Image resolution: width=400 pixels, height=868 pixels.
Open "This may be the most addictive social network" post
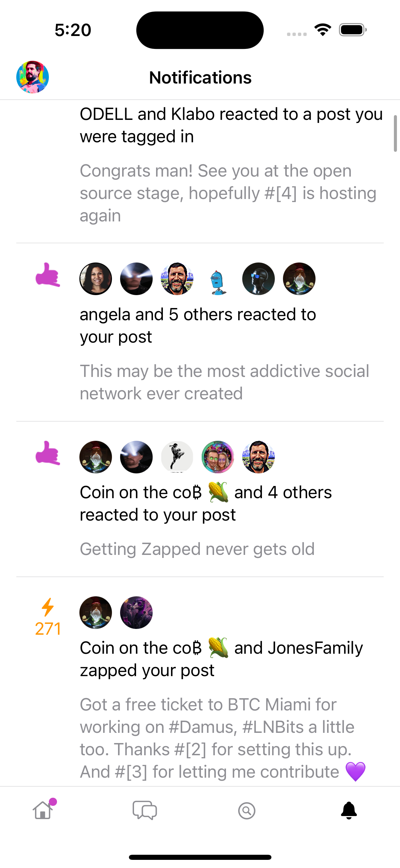point(224,382)
